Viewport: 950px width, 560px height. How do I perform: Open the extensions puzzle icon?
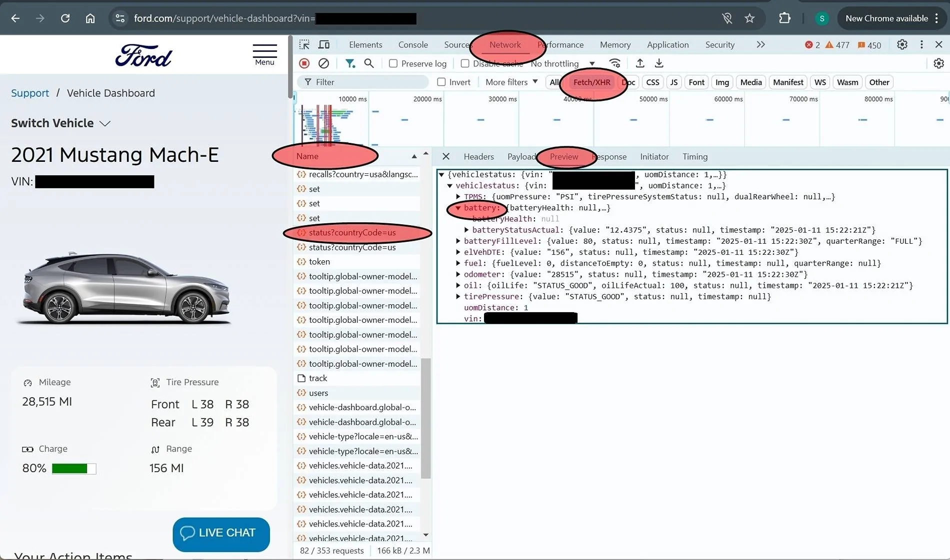pos(784,18)
